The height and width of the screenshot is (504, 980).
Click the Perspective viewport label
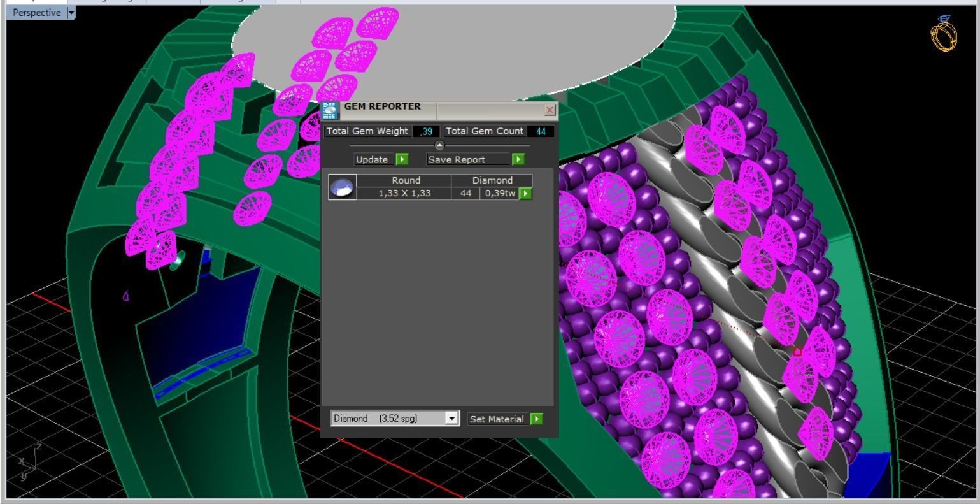37,12
